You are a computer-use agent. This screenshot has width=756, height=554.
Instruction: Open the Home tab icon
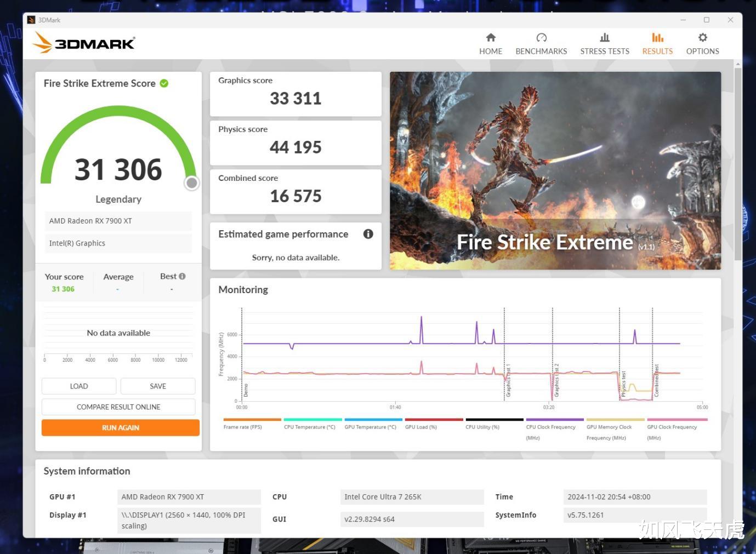pyautogui.click(x=491, y=37)
